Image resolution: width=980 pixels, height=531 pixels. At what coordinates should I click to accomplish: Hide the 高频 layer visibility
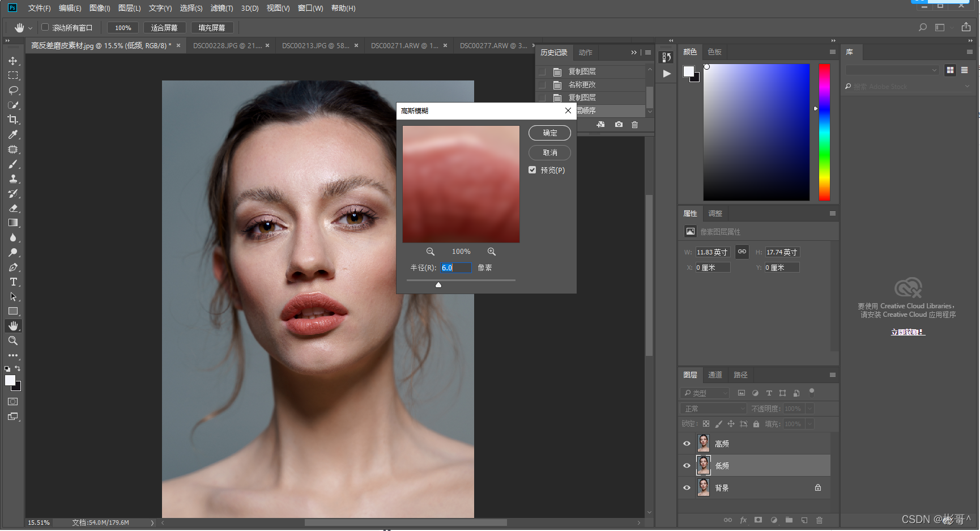tap(687, 444)
